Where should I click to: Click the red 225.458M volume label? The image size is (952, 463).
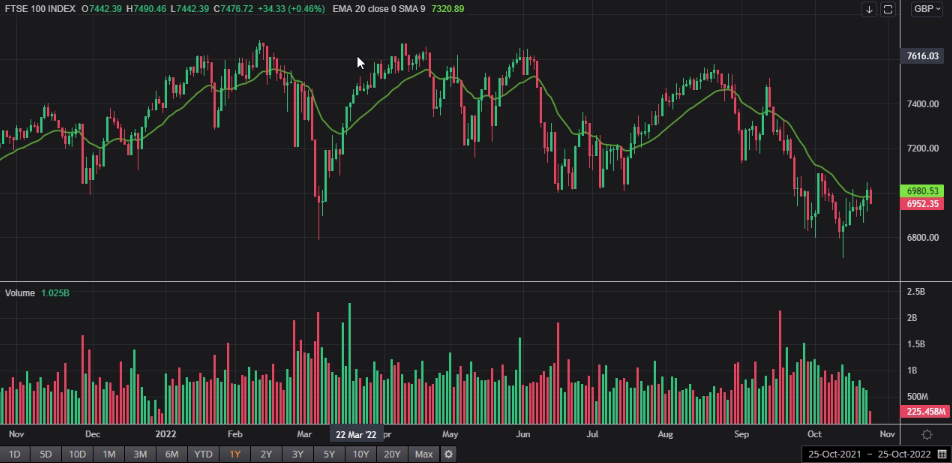coord(925,412)
